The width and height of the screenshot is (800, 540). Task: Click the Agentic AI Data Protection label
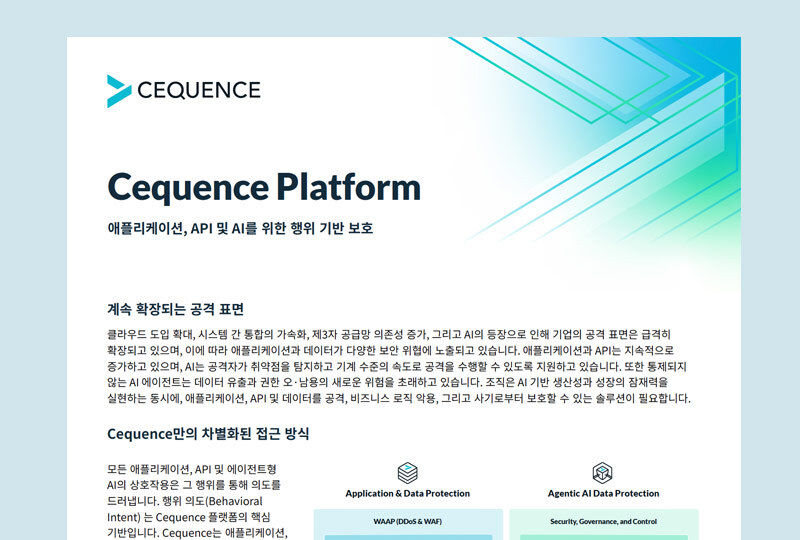coord(603,494)
